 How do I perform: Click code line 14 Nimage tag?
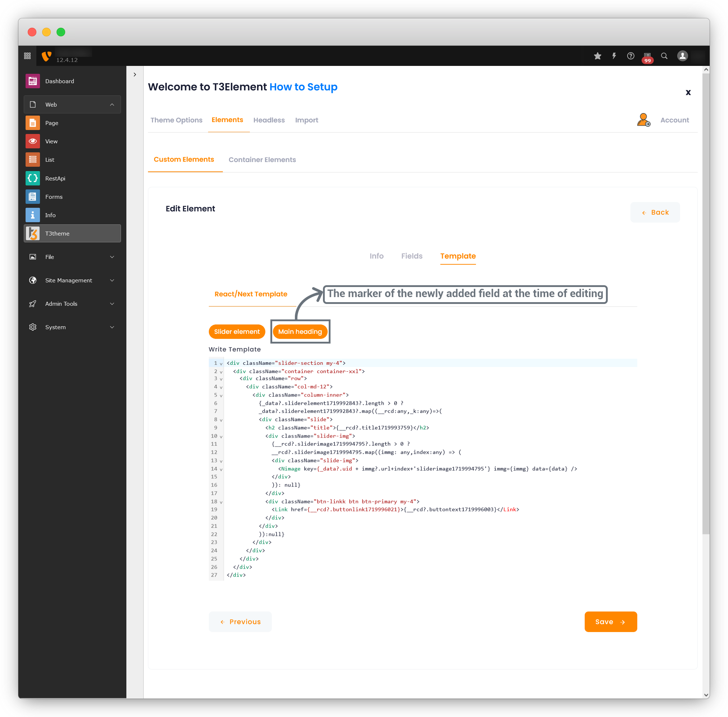click(x=428, y=469)
